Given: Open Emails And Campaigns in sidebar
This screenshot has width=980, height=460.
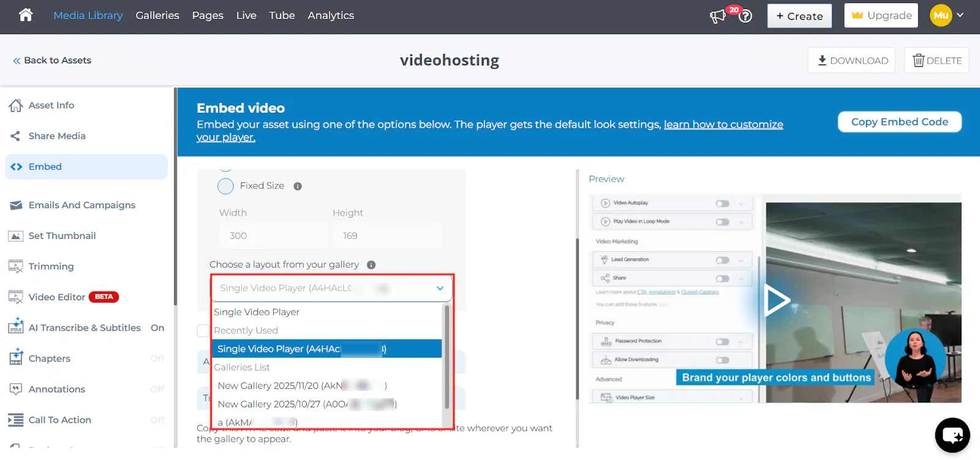Looking at the screenshot, I should 82,205.
